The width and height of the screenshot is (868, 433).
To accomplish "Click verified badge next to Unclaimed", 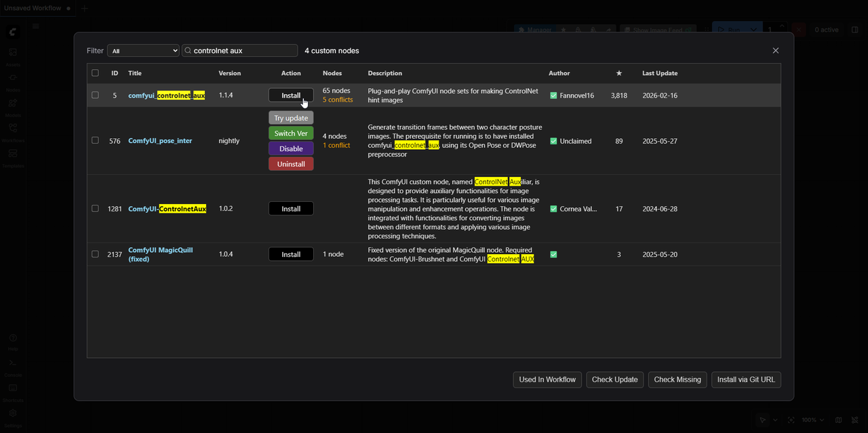I will coord(553,141).
